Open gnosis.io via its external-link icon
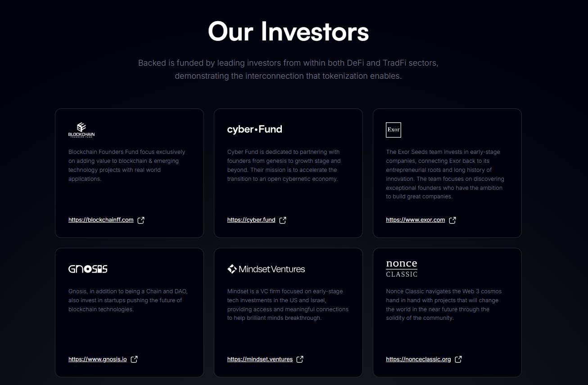588x385 pixels. point(134,359)
